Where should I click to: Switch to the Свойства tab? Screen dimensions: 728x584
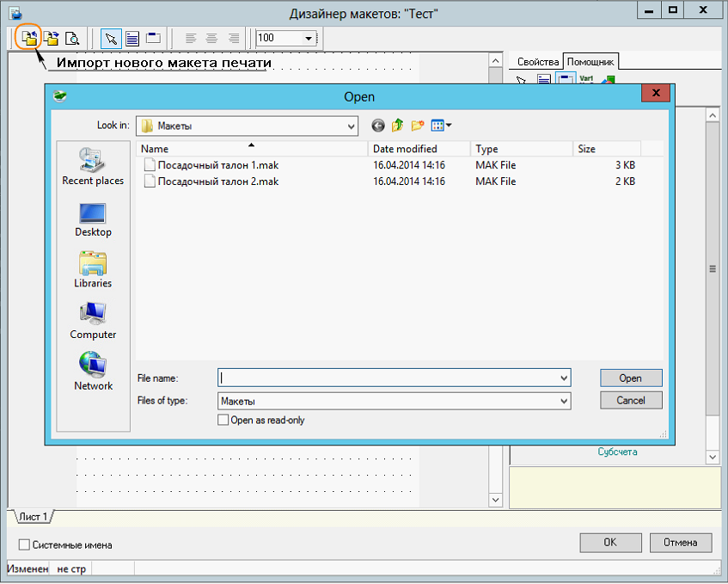point(538,62)
